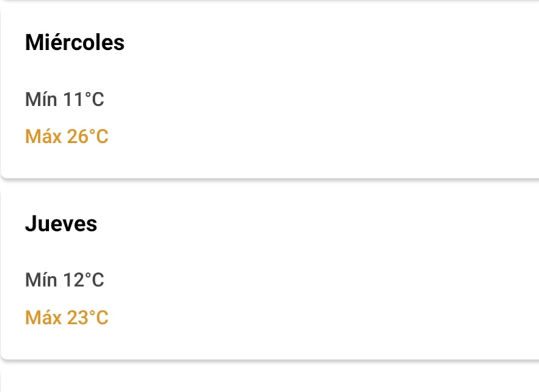The height and width of the screenshot is (392, 539).
Task: Select the Jueves day heading
Action: (x=61, y=224)
